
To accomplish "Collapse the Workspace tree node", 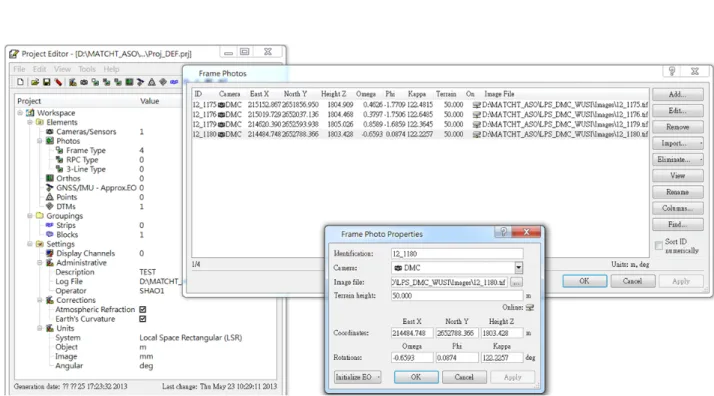I will click(20, 112).
